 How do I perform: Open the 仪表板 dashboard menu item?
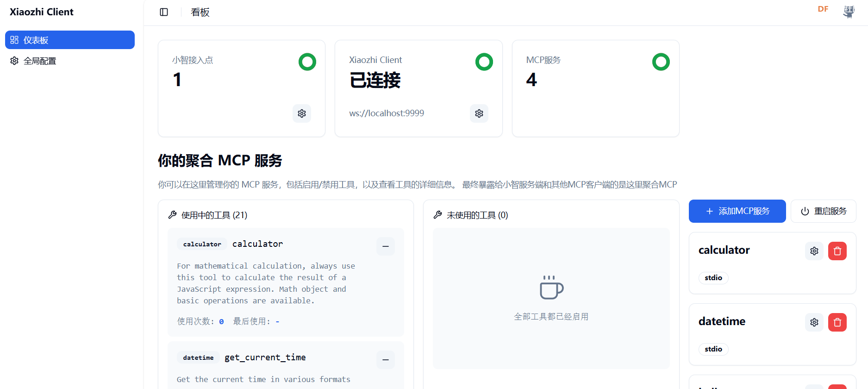coord(70,40)
